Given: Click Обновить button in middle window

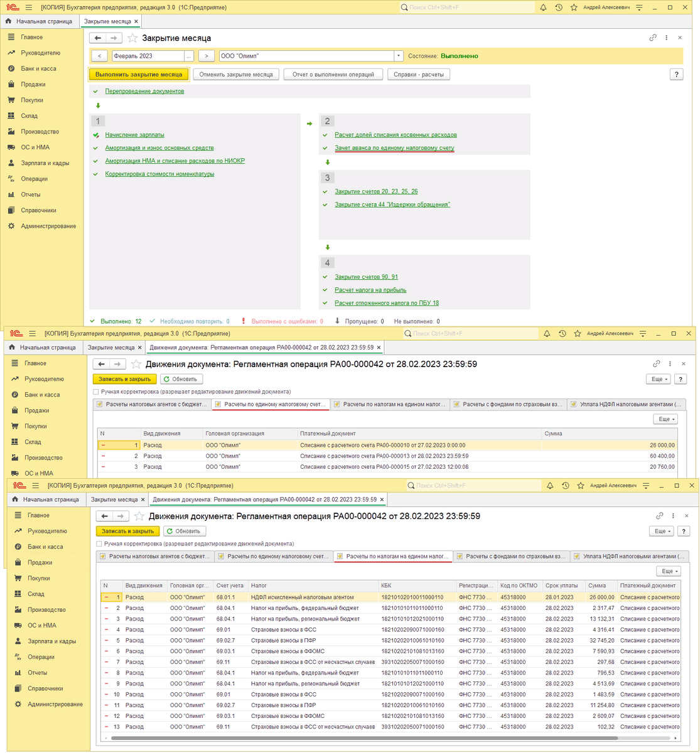Looking at the screenshot, I should point(181,379).
